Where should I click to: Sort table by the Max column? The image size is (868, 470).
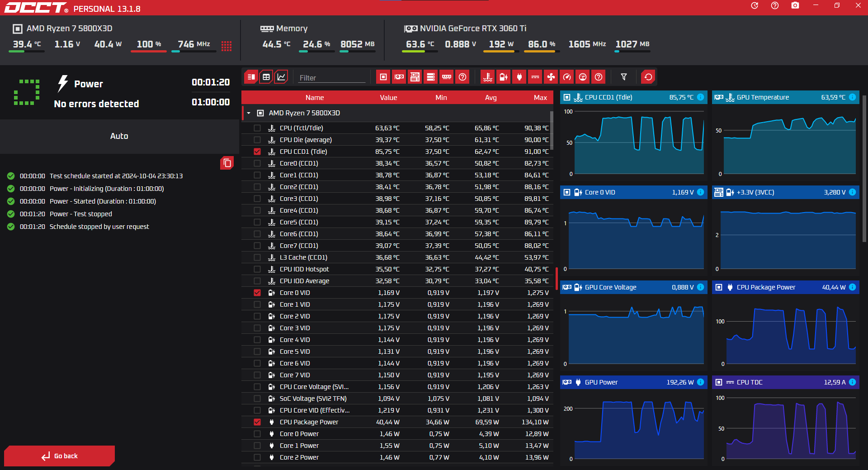(540, 98)
